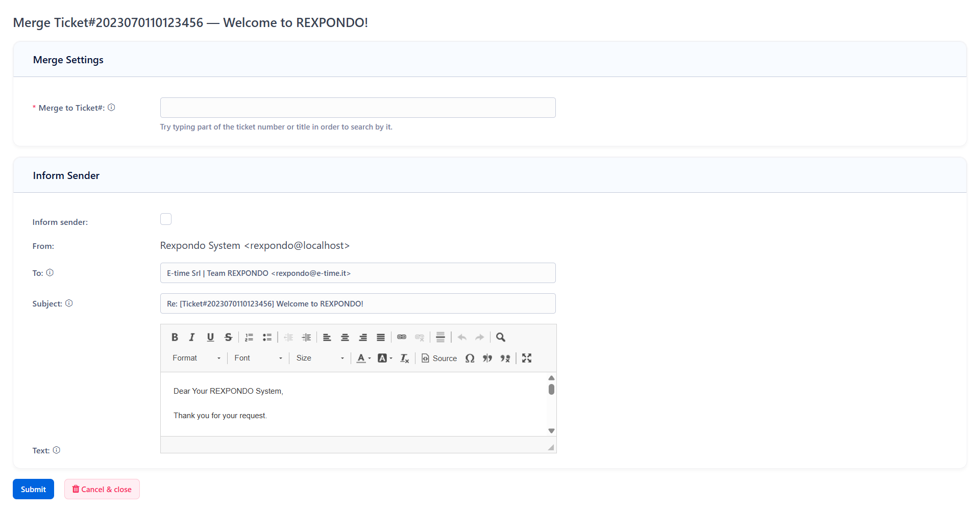Screen dimensions: 980x512
Task: Click Cancel & close
Action: click(102, 489)
